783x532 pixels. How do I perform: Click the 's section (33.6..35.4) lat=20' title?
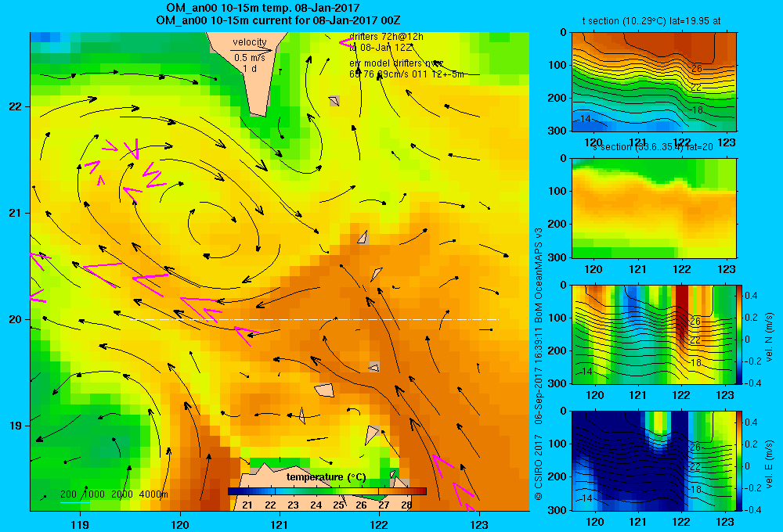[x=653, y=147]
